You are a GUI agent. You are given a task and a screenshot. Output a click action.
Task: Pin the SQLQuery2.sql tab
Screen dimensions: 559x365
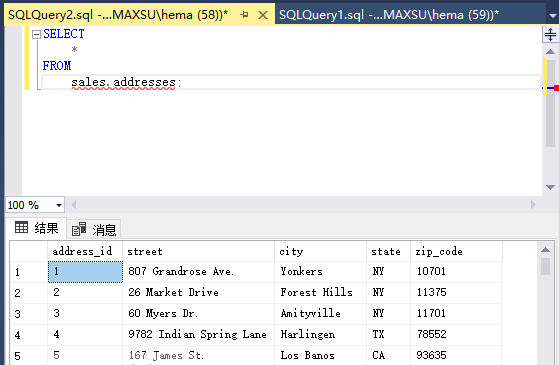point(244,15)
